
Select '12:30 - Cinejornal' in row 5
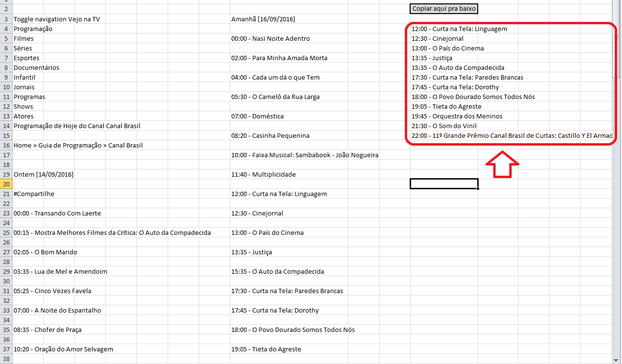(x=437, y=38)
